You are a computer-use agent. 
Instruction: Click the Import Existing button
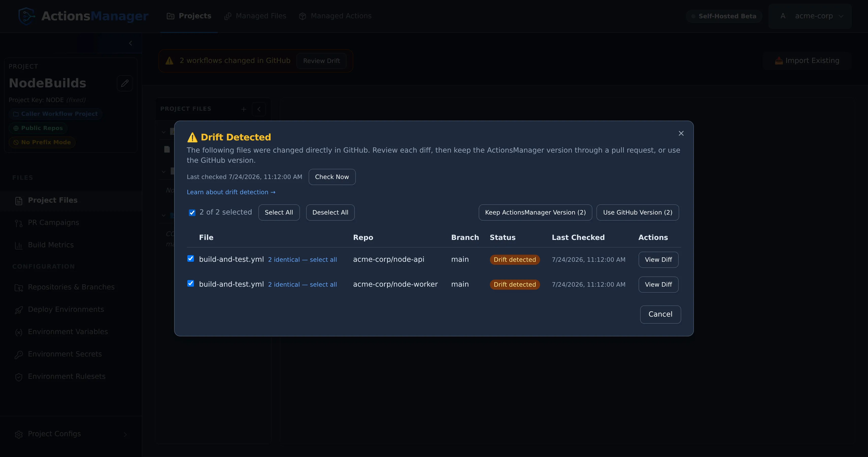tap(807, 61)
